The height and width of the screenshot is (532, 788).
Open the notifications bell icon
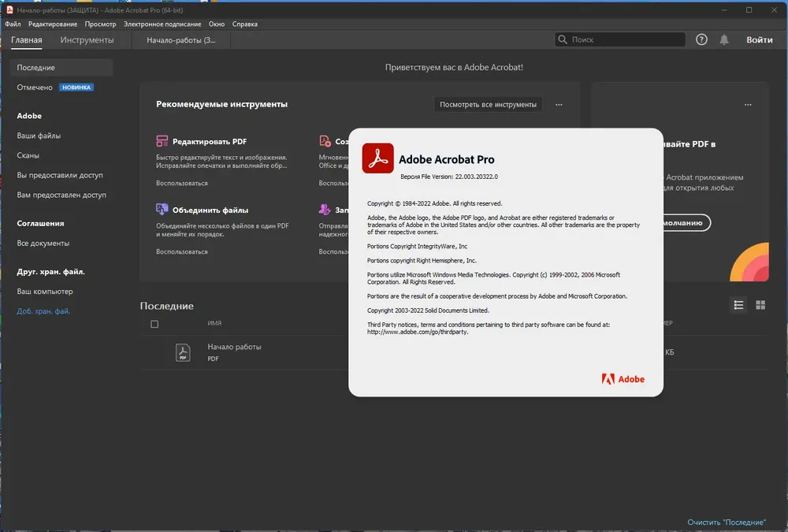[x=724, y=39]
